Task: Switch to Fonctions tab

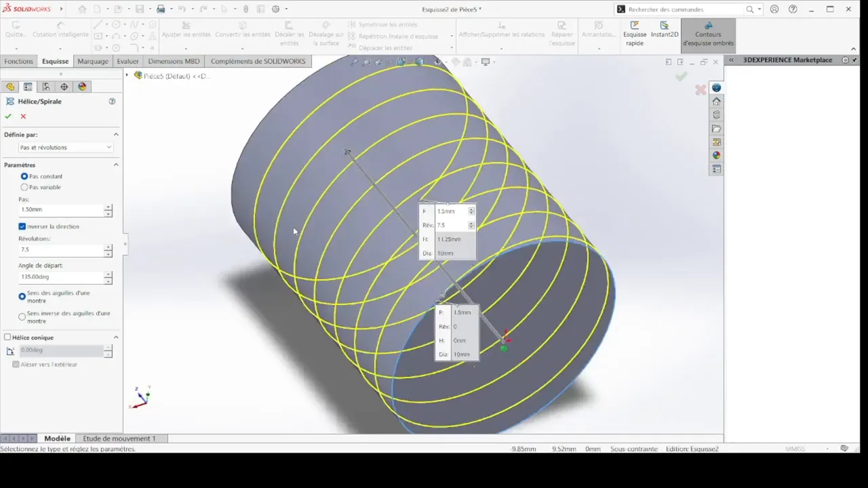Action: tap(18, 61)
